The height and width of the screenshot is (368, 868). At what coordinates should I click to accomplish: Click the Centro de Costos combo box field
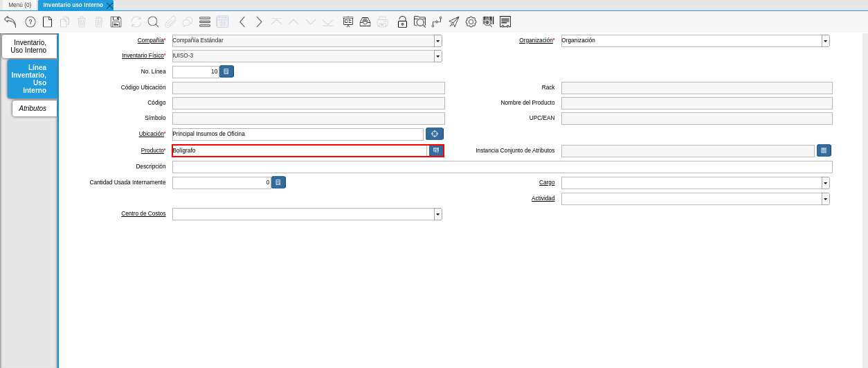pos(303,214)
